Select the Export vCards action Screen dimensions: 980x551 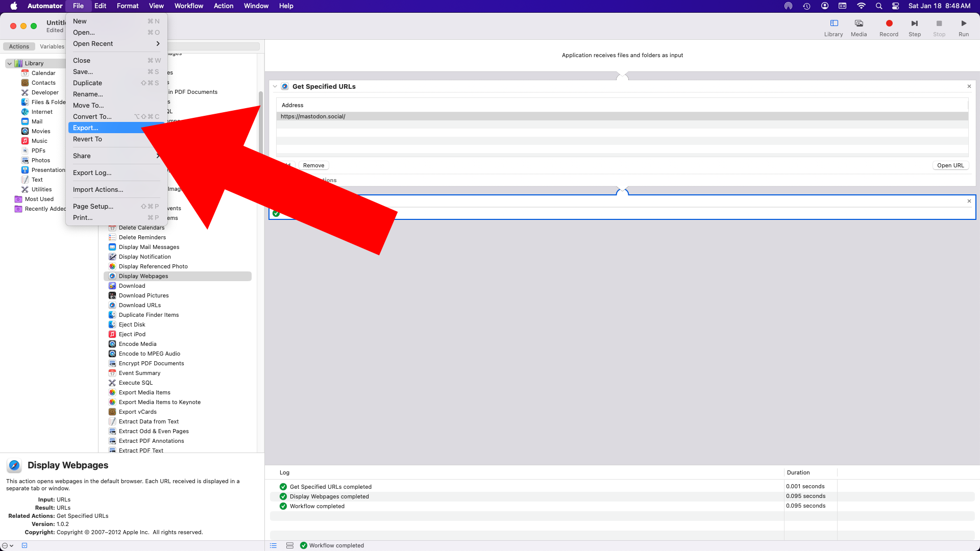tap(137, 412)
